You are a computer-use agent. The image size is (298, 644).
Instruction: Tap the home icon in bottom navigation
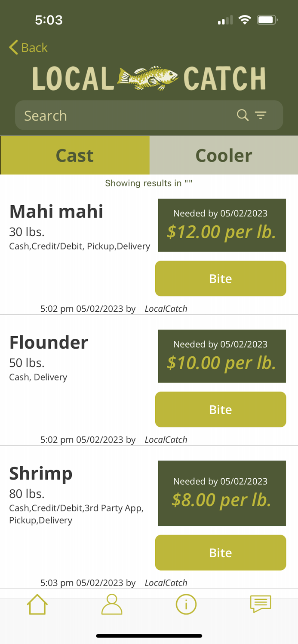37,604
